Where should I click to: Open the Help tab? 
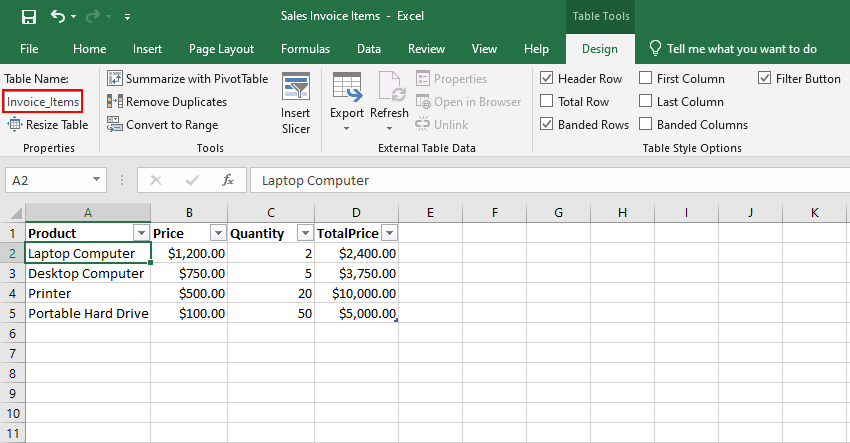click(x=536, y=49)
